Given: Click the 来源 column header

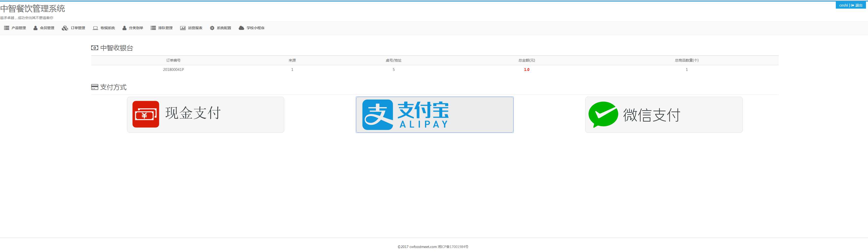Looking at the screenshot, I should tap(292, 60).
